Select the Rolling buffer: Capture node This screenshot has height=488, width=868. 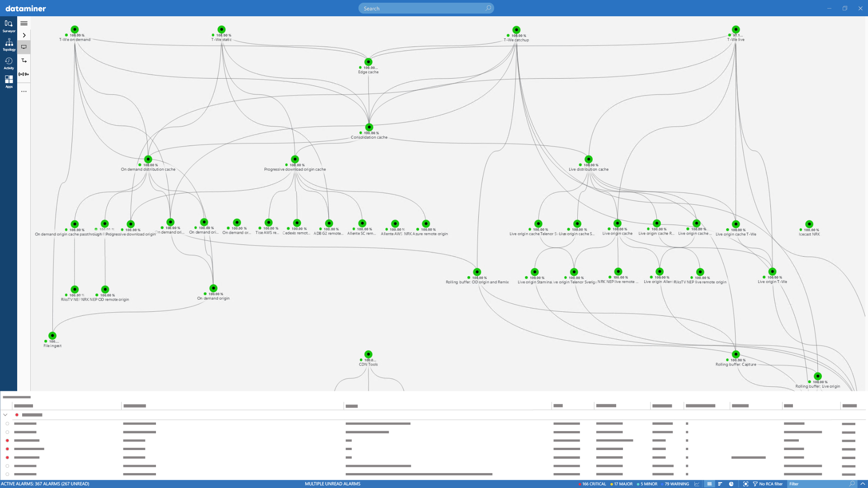[x=736, y=354]
